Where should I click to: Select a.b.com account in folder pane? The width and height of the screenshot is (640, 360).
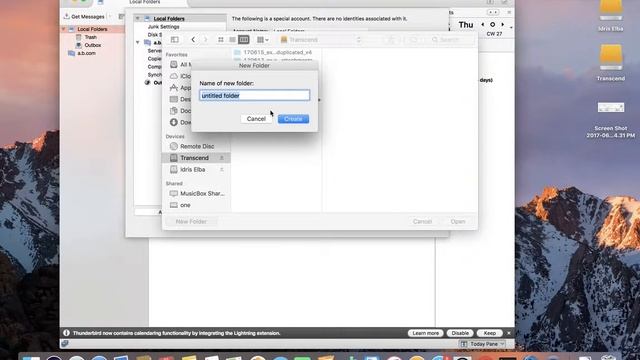tap(86, 53)
